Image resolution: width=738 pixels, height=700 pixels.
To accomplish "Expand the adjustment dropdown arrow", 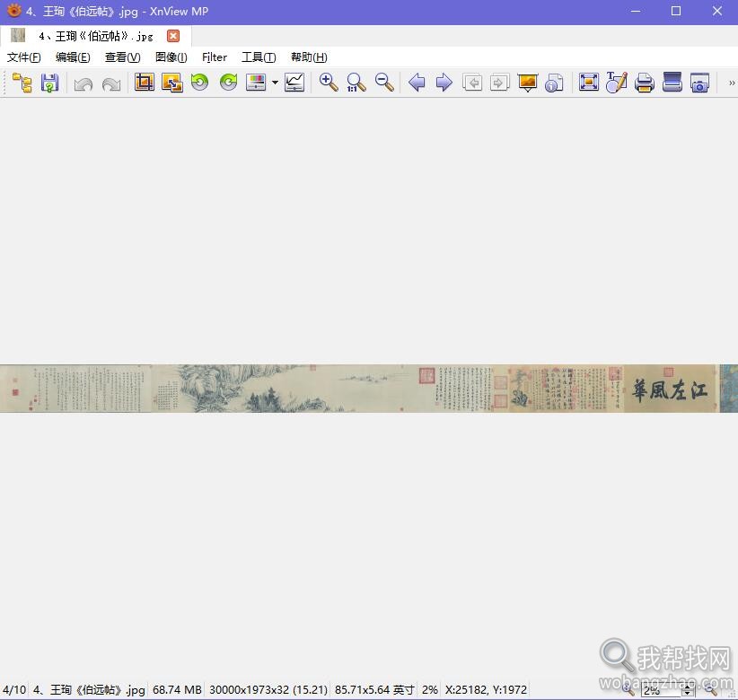I will click(x=275, y=83).
